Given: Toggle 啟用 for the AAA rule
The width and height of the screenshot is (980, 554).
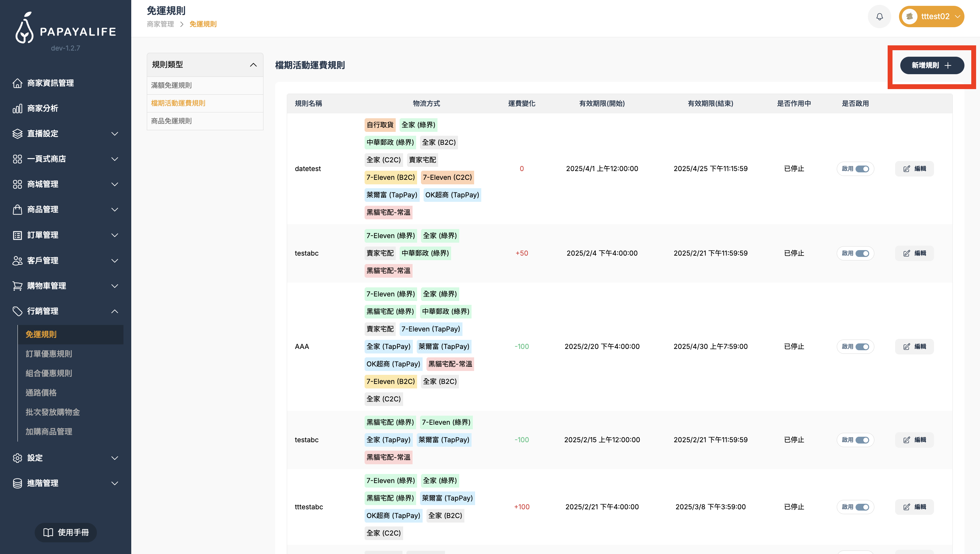Looking at the screenshot, I should click(862, 346).
